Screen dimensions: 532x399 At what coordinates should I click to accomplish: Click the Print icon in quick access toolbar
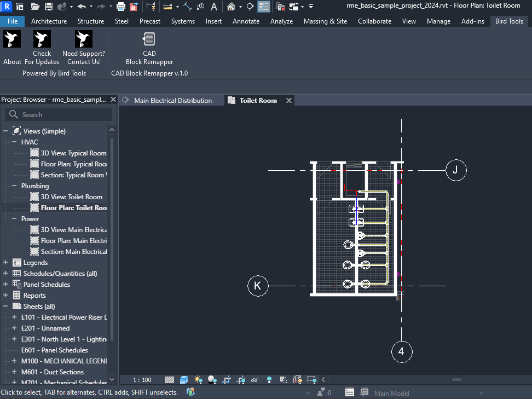click(x=121, y=7)
